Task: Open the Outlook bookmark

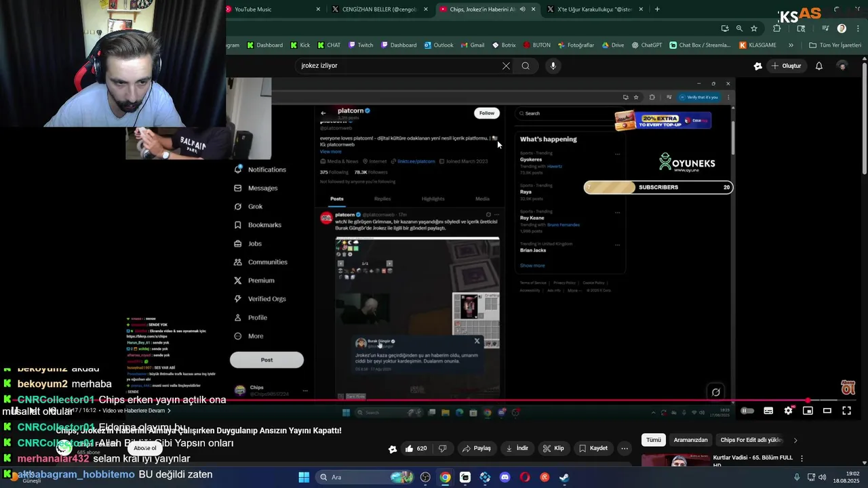Action: pyautogui.click(x=439, y=45)
